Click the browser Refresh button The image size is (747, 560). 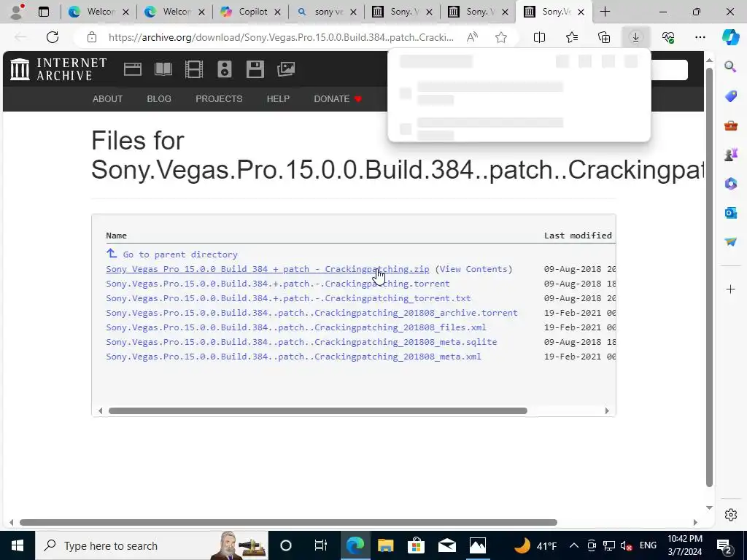click(53, 37)
